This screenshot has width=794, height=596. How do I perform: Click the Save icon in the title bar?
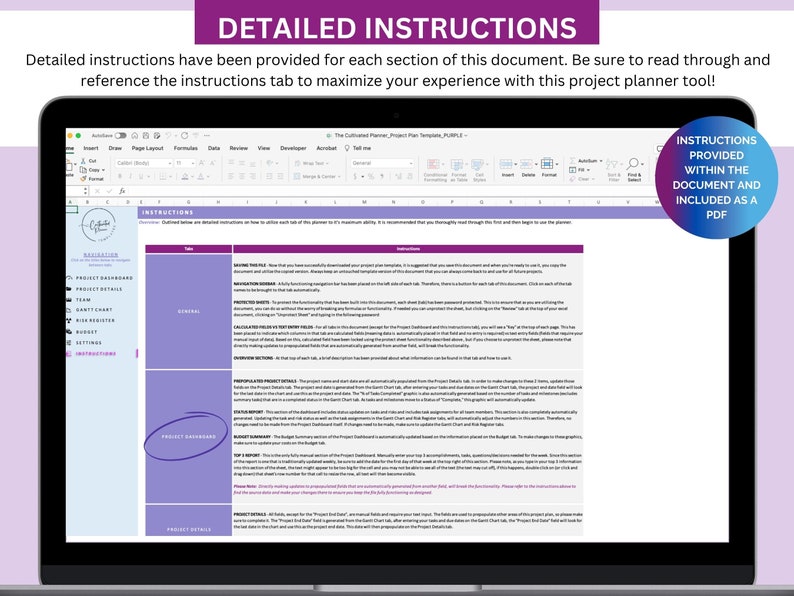tap(146, 136)
